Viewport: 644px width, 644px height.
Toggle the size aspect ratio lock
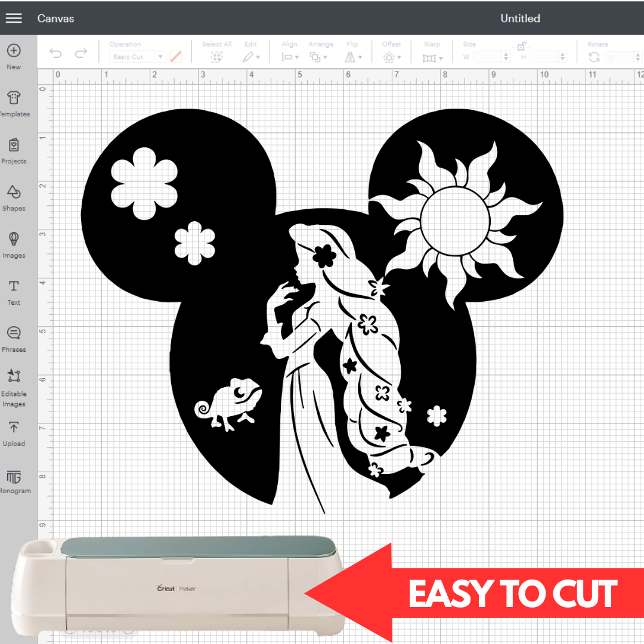pos(521,46)
